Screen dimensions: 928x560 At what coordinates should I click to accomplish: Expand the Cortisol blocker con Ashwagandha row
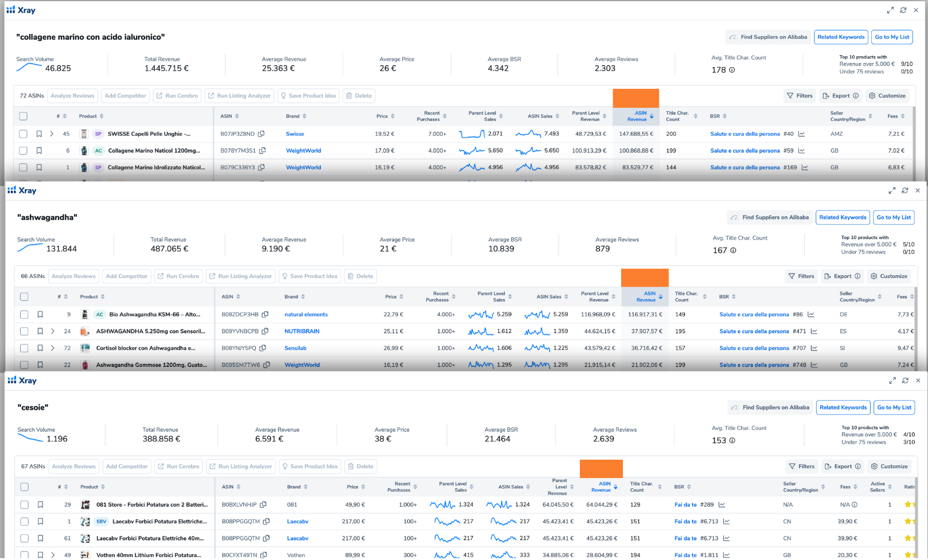pos(53,348)
